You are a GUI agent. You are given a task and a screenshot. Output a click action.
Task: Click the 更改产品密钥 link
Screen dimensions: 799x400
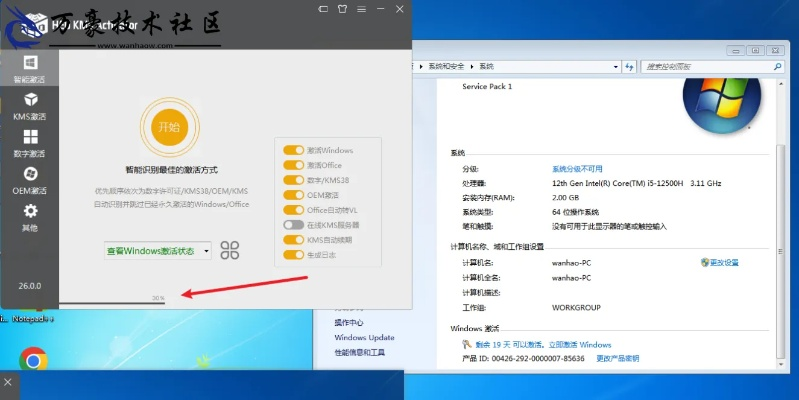coord(618,358)
